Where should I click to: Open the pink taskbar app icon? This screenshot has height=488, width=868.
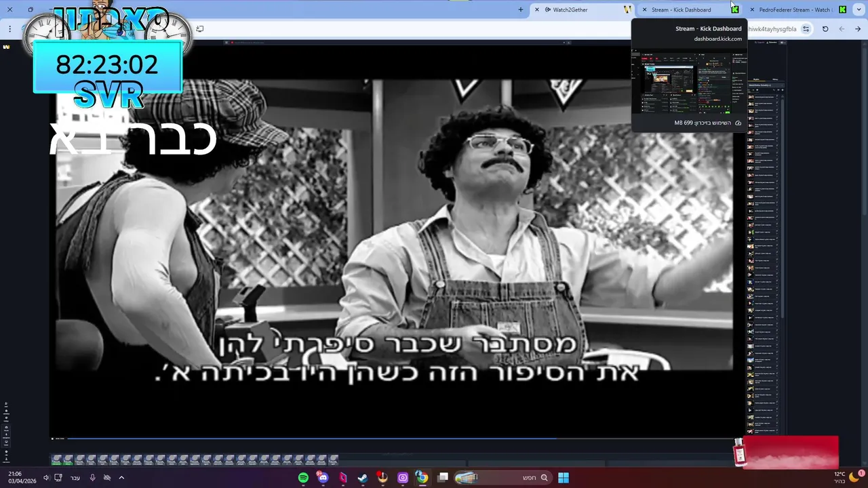point(343,478)
